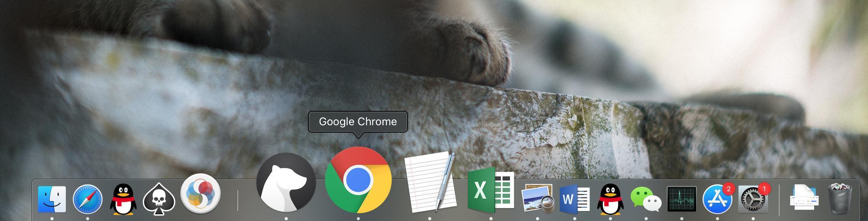Launch Safari compass icon in Dock

[88, 199]
